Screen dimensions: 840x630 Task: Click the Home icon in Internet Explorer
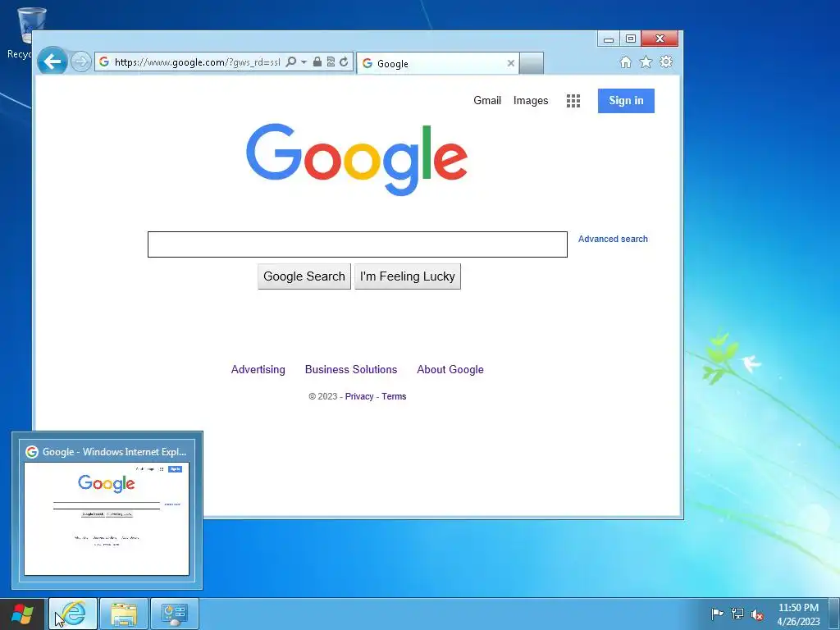click(626, 62)
